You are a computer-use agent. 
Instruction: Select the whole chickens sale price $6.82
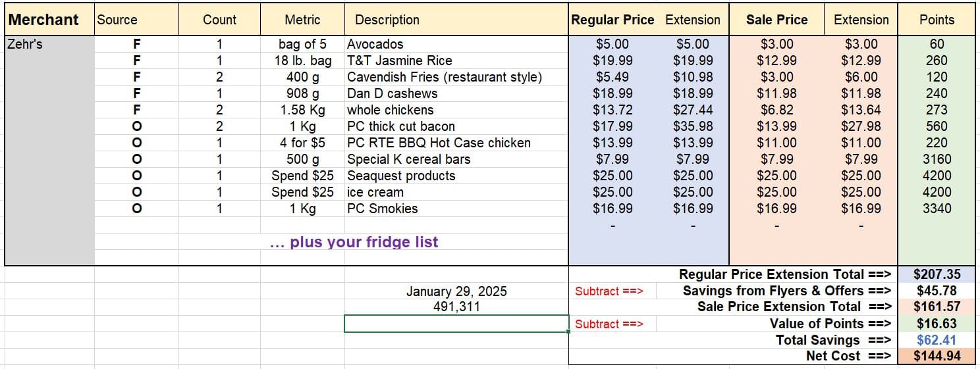(776, 110)
